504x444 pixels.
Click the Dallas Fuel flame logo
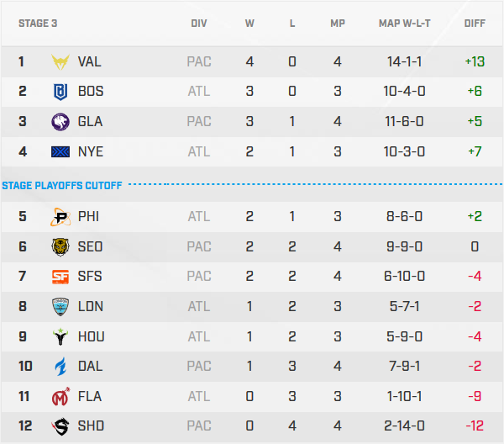61,367
